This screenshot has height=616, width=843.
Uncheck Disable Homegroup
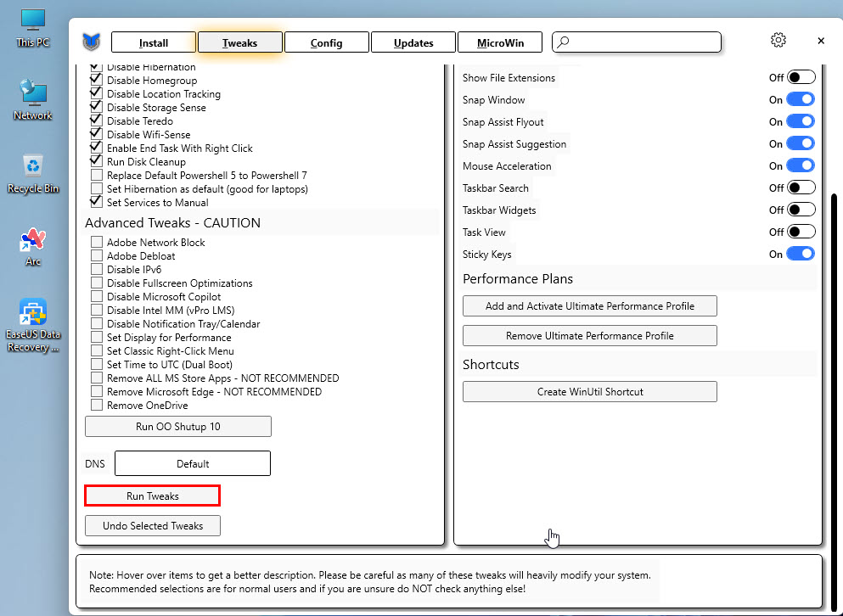coord(96,80)
